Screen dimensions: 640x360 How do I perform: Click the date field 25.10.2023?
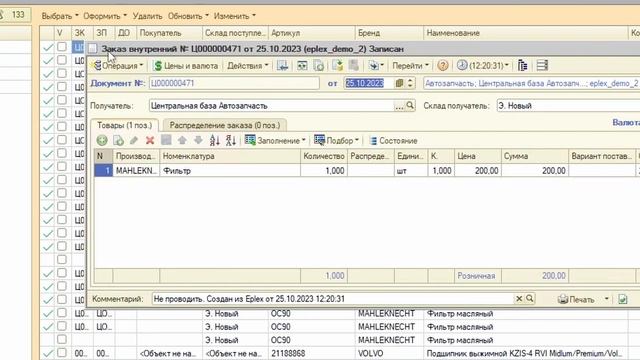[x=369, y=83]
